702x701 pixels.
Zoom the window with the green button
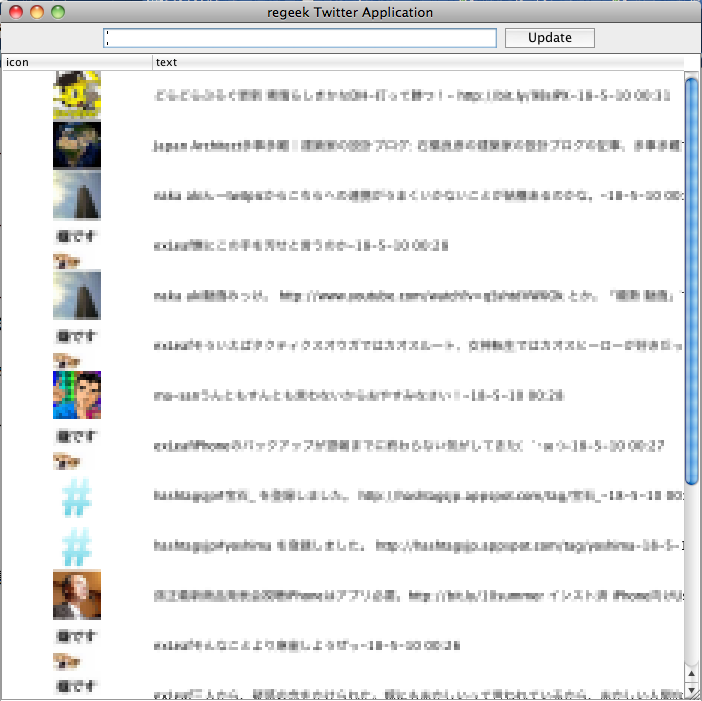pyautogui.click(x=58, y=12)
